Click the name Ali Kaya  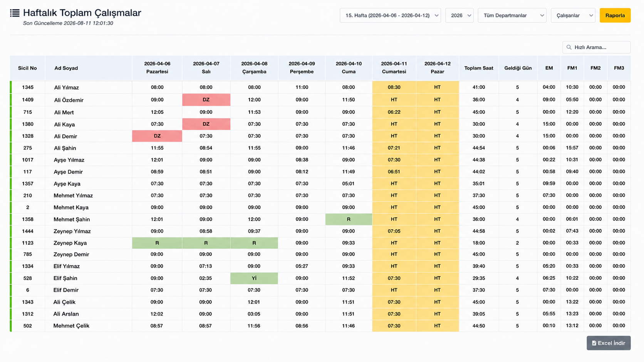(x=64, y=124)
